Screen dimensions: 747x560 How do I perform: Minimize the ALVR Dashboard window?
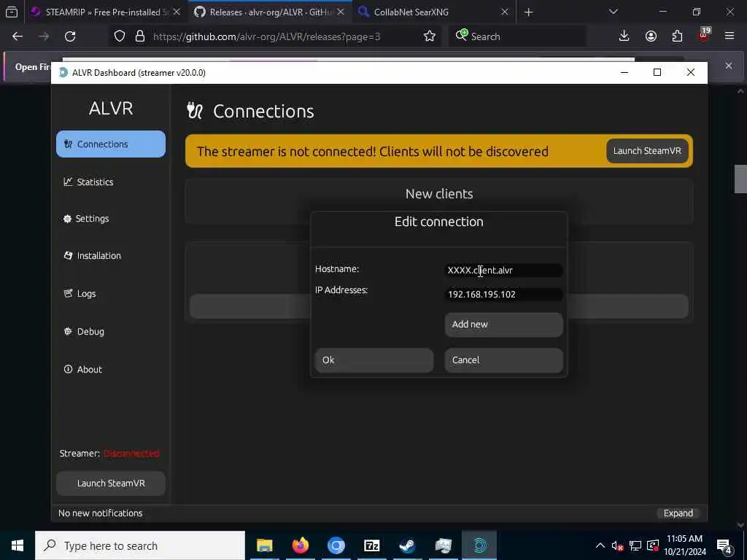[624, 72]
